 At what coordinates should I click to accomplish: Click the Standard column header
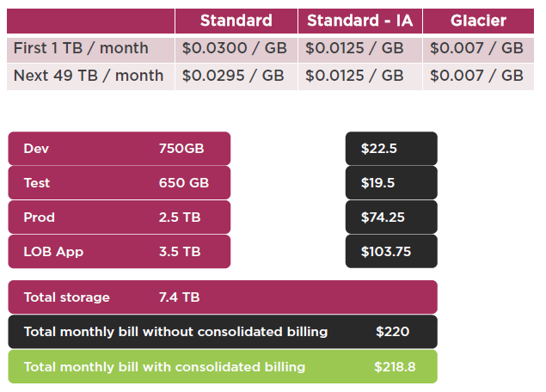(236, 21)
